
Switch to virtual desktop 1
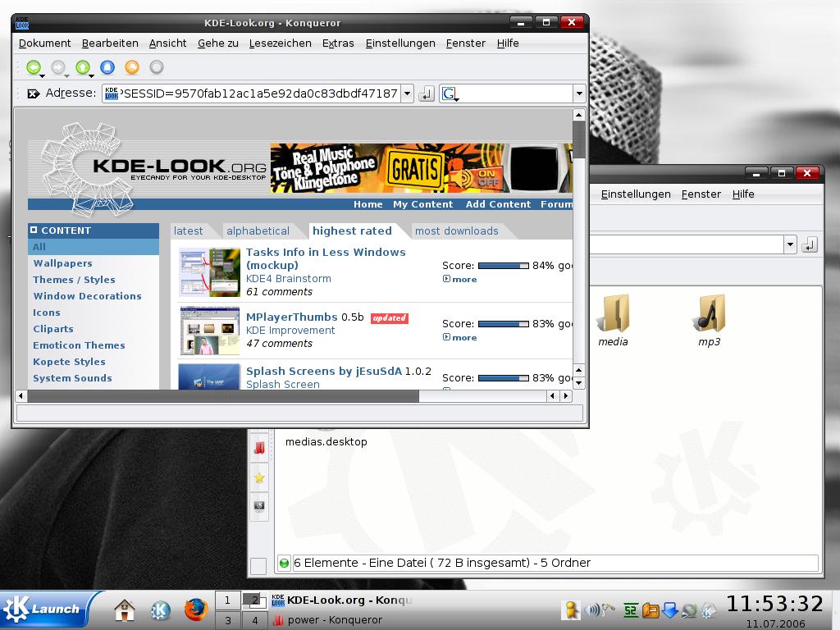[228, 600]
